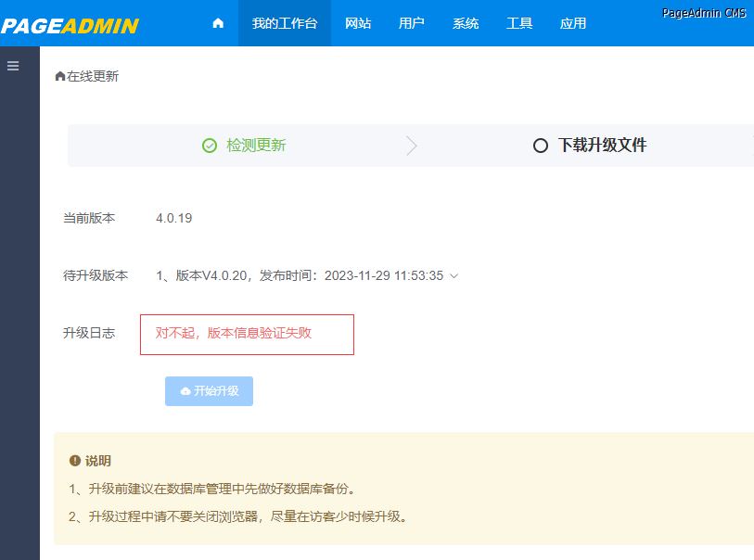Click the 升级日志 label

[x=89, y=333]
